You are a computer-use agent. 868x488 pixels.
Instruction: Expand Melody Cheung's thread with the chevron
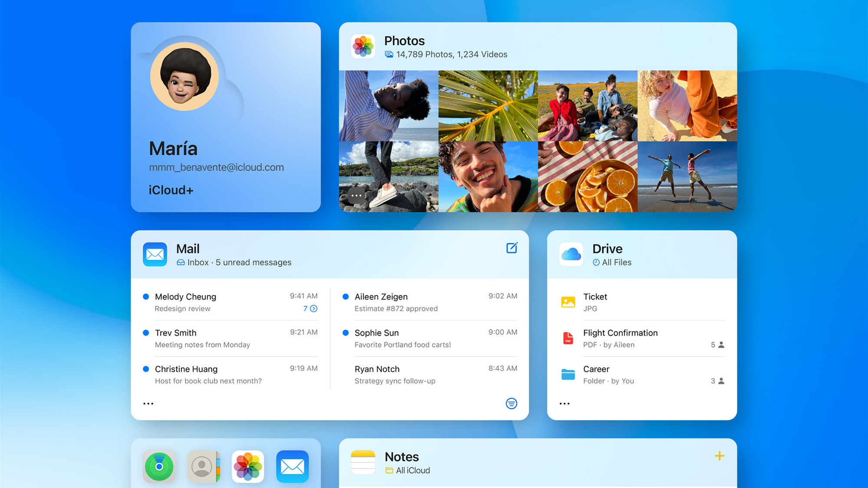tap(313, 308)
